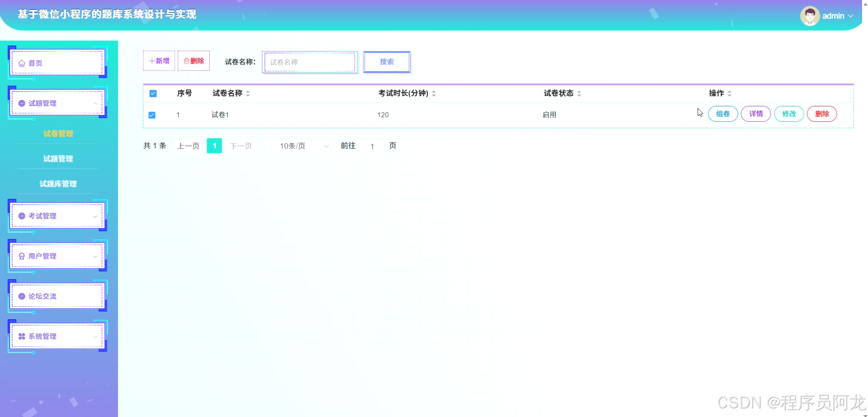Click 修改 button for 试卷1
The image size is (868, 417).
[x=789, y=114]
